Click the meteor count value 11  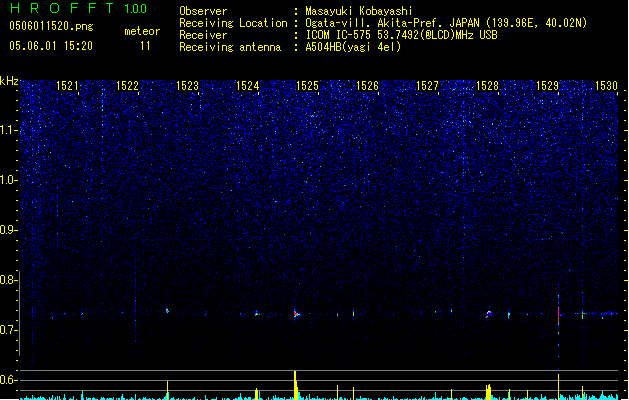145,46
